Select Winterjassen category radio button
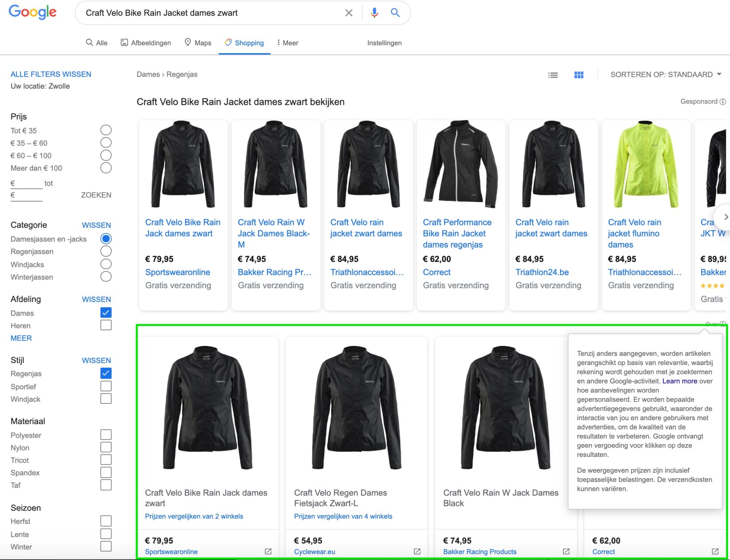This screenshot has width=730, height=560. (x=106, y=276)
